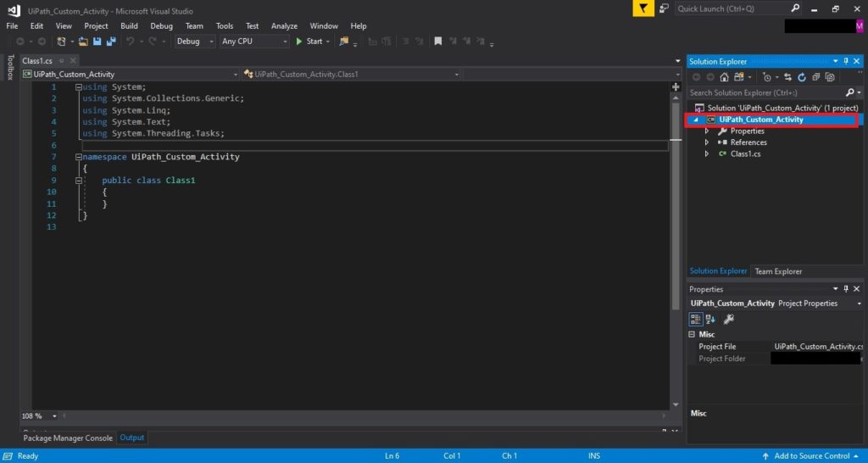This screenshot has width=868, height=463.
Task: Open the Tools menu
Action: point(224,26)
